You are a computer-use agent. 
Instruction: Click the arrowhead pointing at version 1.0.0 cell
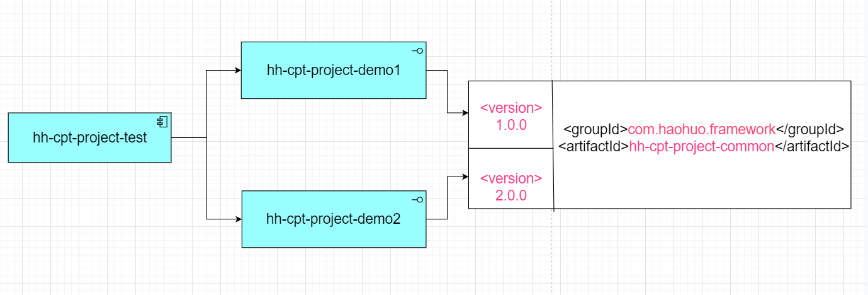tap(465, 113)
